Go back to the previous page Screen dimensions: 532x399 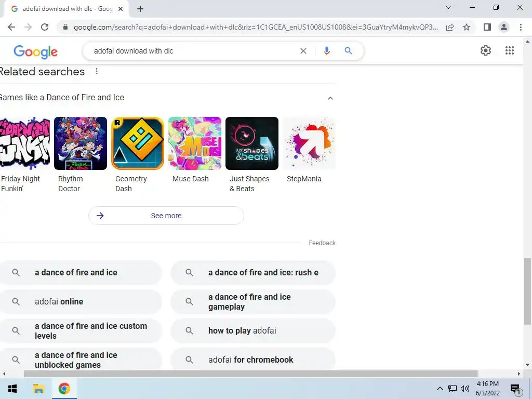point(11,27)
